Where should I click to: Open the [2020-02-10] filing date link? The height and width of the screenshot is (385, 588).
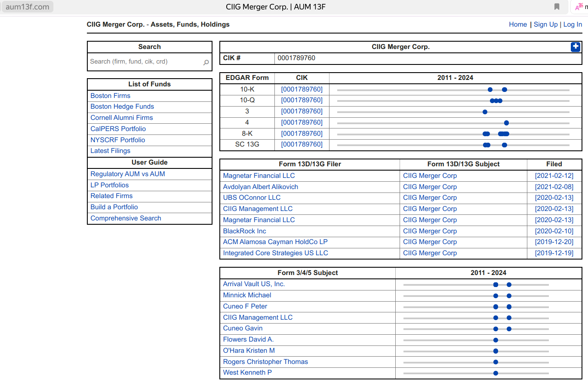point(554,231)
